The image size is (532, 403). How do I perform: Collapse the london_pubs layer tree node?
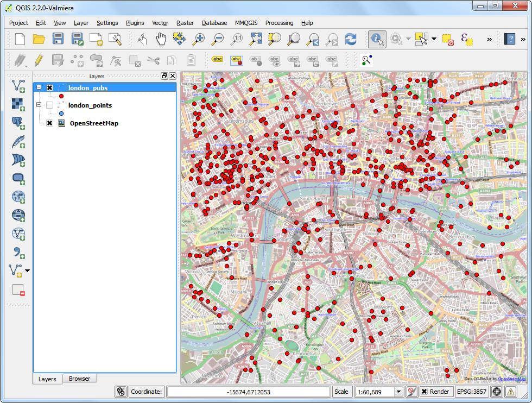click(x=39, y=87)
